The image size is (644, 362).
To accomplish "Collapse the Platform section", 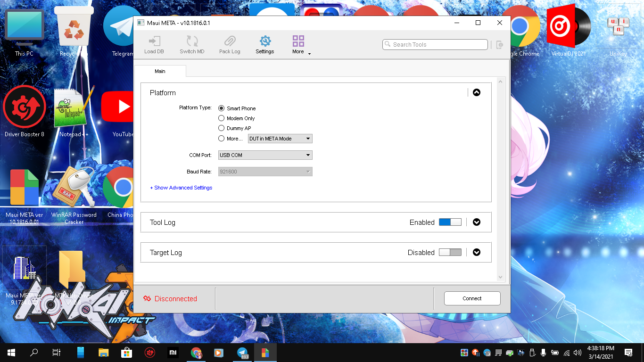I will [x=477, y=92].
